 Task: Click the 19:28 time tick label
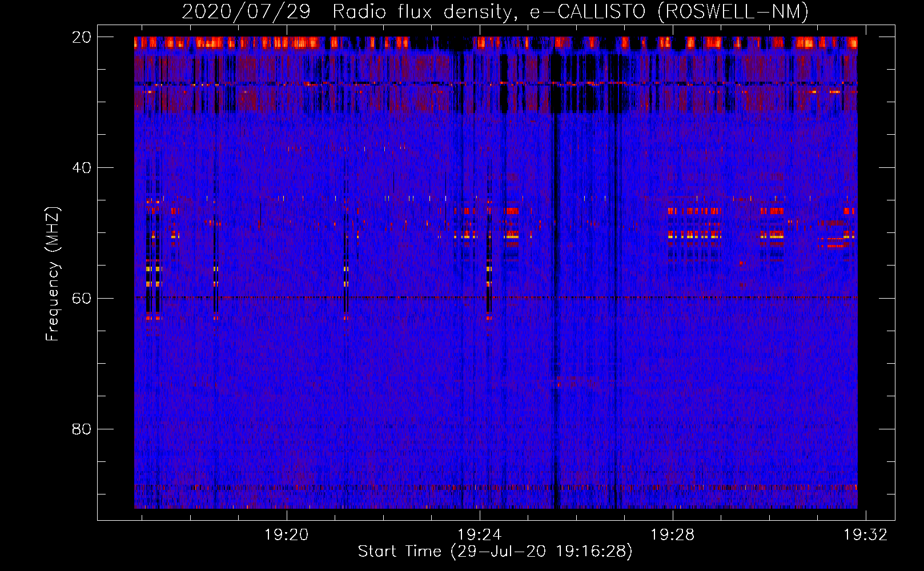[673, 534]
